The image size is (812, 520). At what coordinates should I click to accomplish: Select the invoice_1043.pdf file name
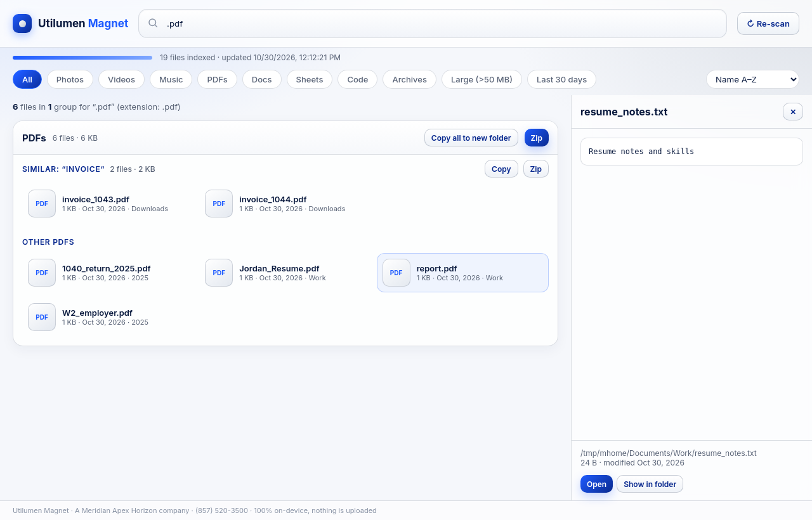pyautogui.click(x=96, y=199)
